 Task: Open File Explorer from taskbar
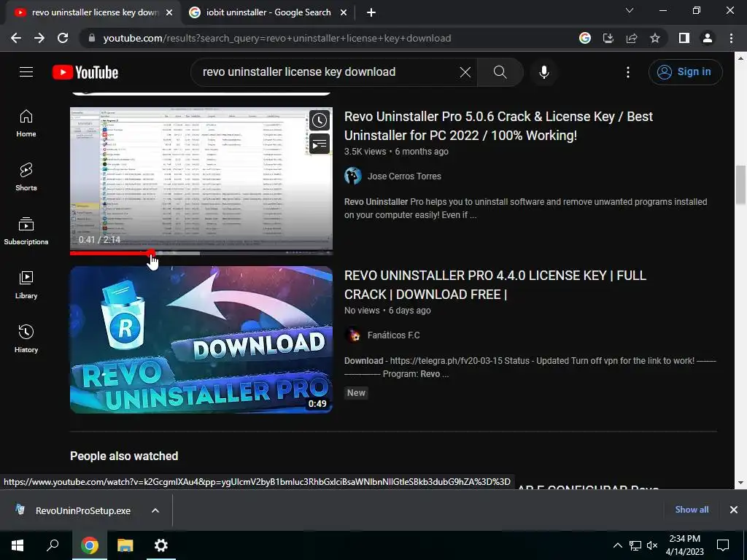(125, 545)
